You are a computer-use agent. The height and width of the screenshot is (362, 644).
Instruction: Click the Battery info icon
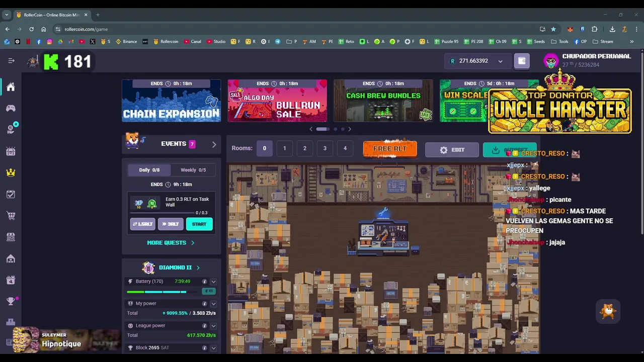204,282
